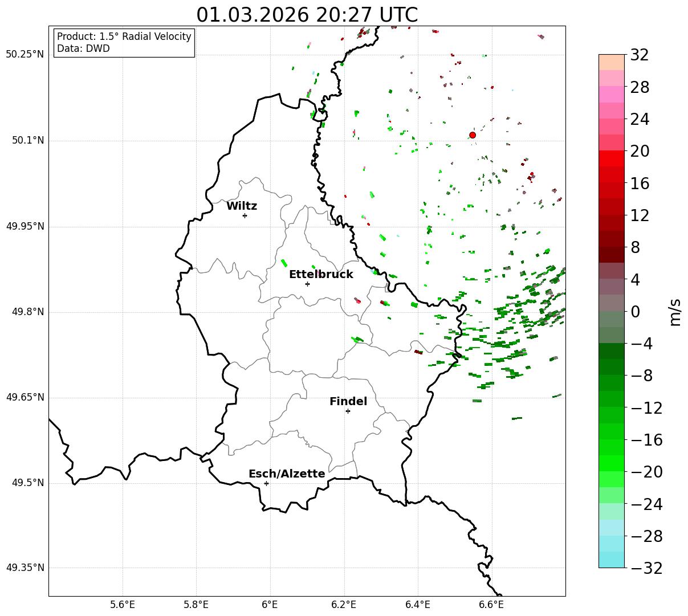
Task: Click the Findel city label
Action: [348, 402]
